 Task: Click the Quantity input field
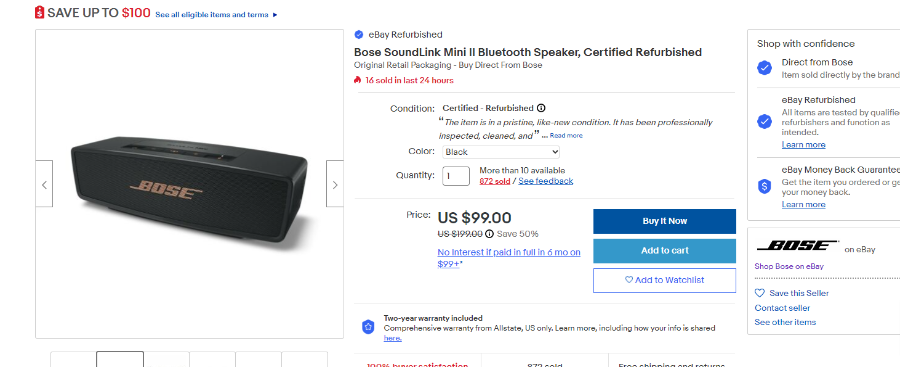pos(456,175)
